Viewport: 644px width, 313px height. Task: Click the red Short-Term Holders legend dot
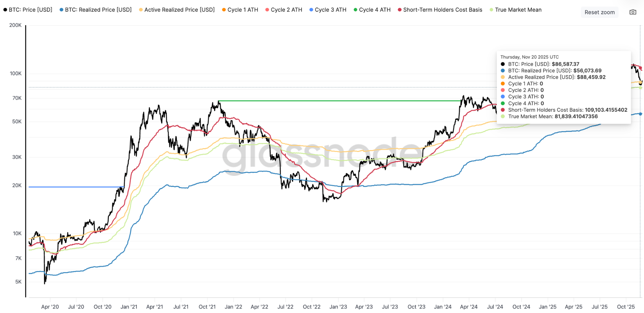click(x=400, y=10)
